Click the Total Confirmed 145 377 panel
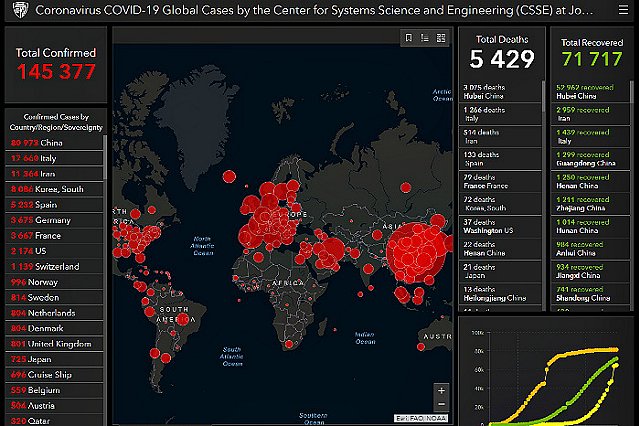The width and height of the screenshot is (640, 426). point(54,63)
